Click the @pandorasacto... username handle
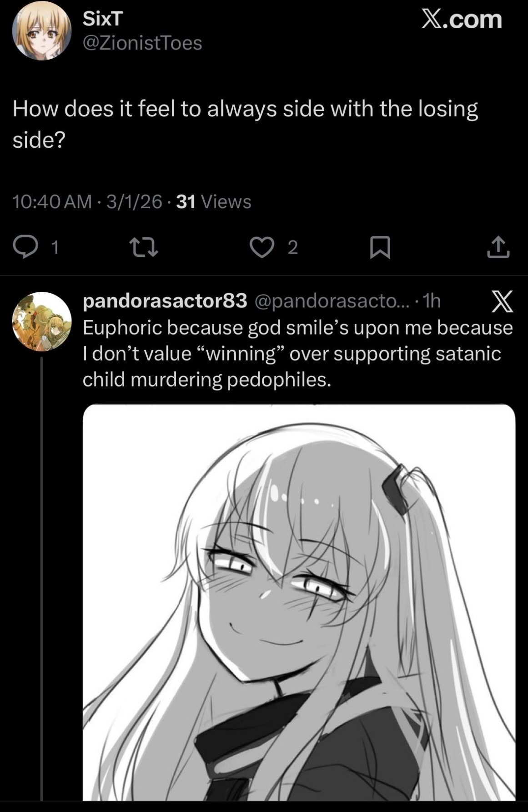 click(x=332, y=301)
